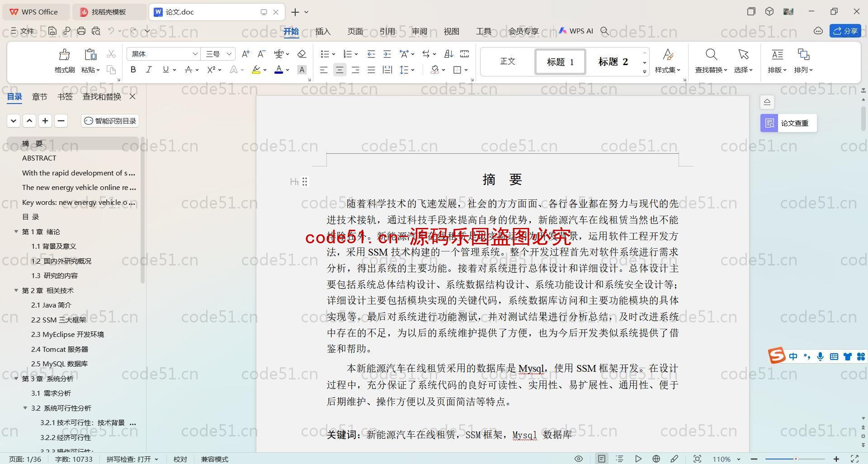Click the Print icon in quick toolbar
The height and width of the screenshot is (464, 868).
tap(81, 31)
